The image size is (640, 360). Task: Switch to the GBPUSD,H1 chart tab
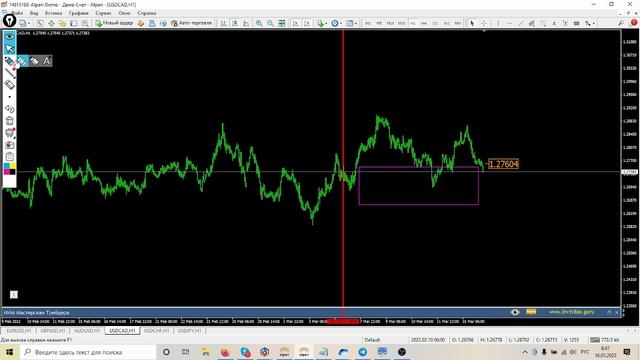point(53,331)
